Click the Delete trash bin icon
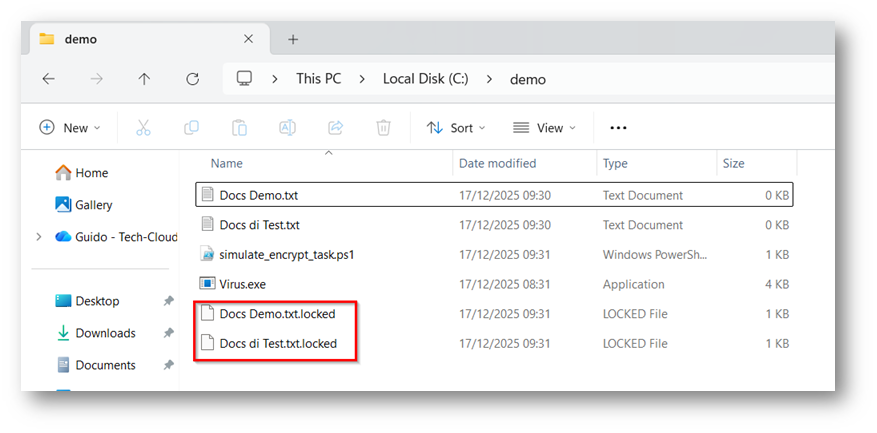 [x=383, y=128]
